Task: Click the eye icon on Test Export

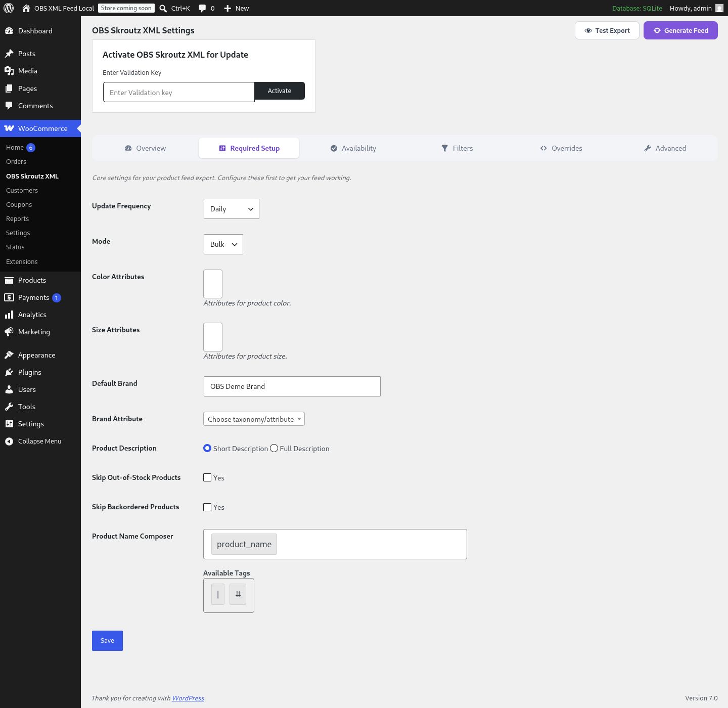Action: [588, 30]
